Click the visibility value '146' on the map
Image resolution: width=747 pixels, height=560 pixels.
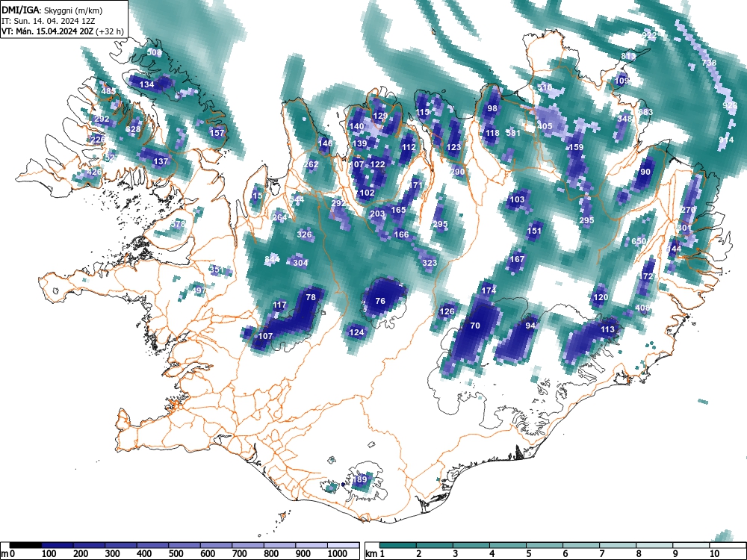[326, 143]
